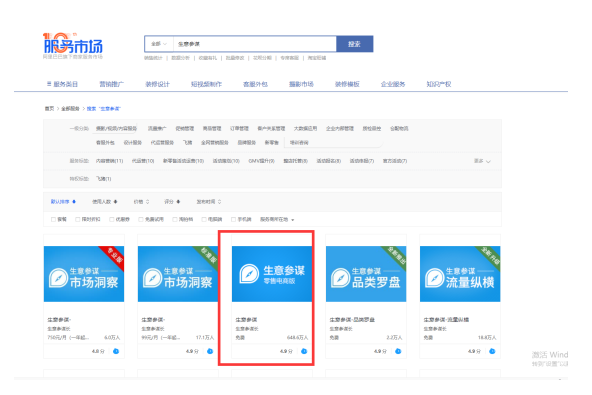Image resolution: width=592 pixels, height=395 pixels.
Task: Open the 服务商所在地 dropdown
Action: click(x=277, y=219)
